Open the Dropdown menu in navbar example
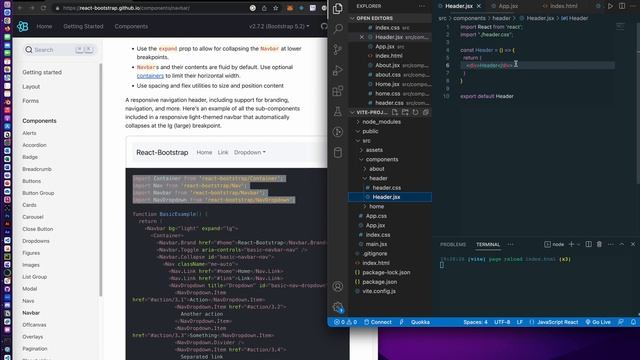640x360 pixels. click(250, 152)
